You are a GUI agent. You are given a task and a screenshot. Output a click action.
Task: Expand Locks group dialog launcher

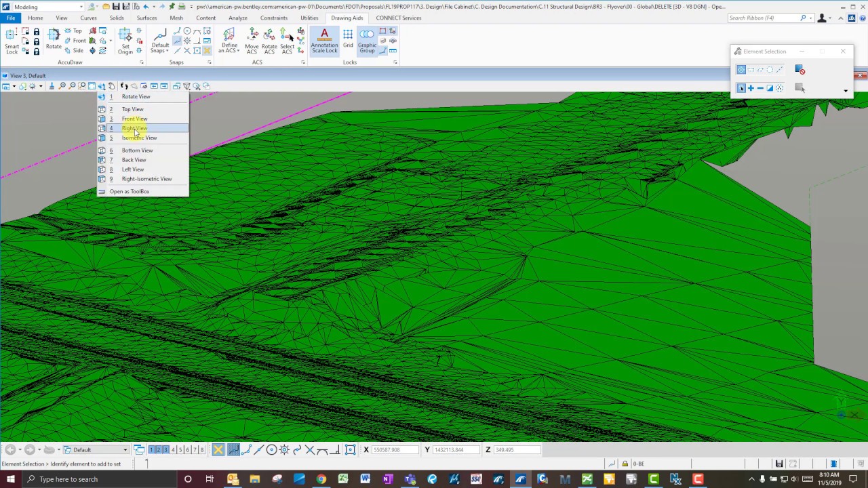pos(395,62)
